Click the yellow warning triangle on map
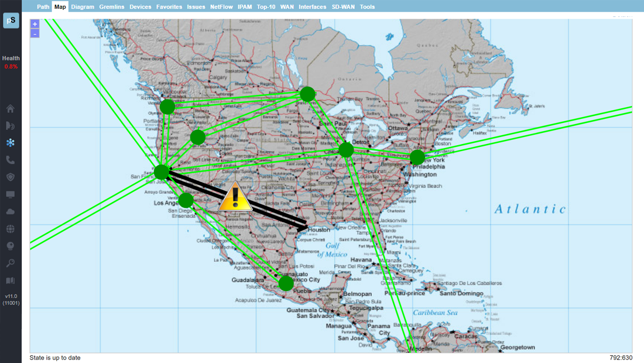The width and height of the screenshot is (644, 363). coord(235,197)
